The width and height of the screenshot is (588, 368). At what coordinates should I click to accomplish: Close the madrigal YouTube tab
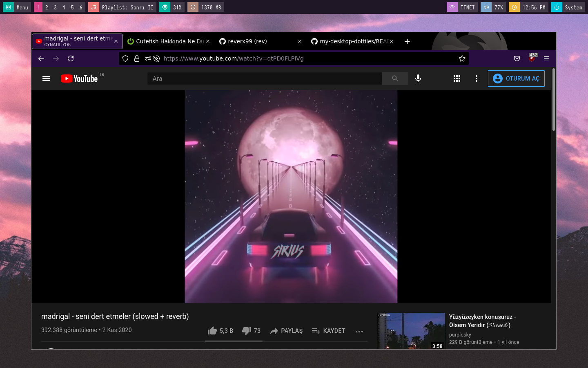116,41
